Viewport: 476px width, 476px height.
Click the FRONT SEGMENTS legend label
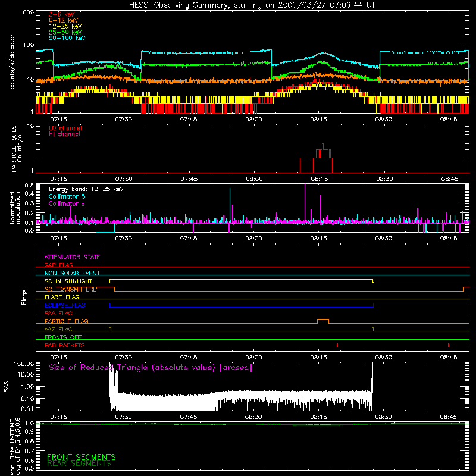pyautogui.click(x=82, y=457)
